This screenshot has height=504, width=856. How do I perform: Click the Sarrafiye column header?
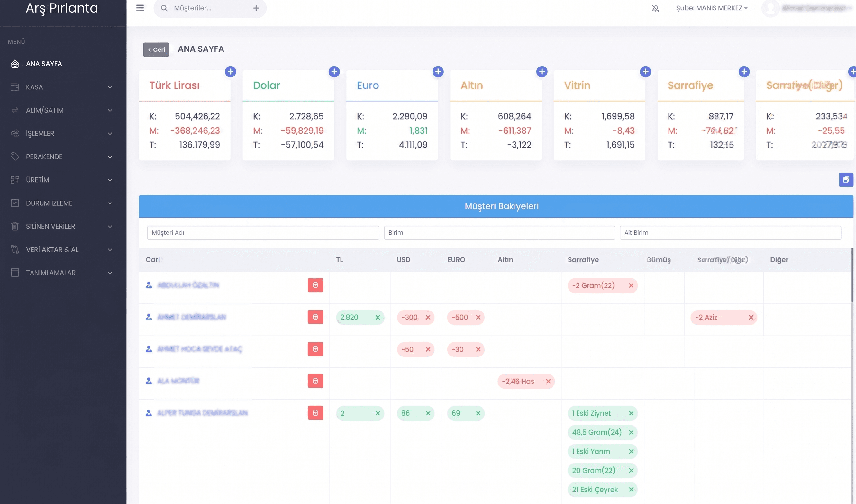pos(583,260)
